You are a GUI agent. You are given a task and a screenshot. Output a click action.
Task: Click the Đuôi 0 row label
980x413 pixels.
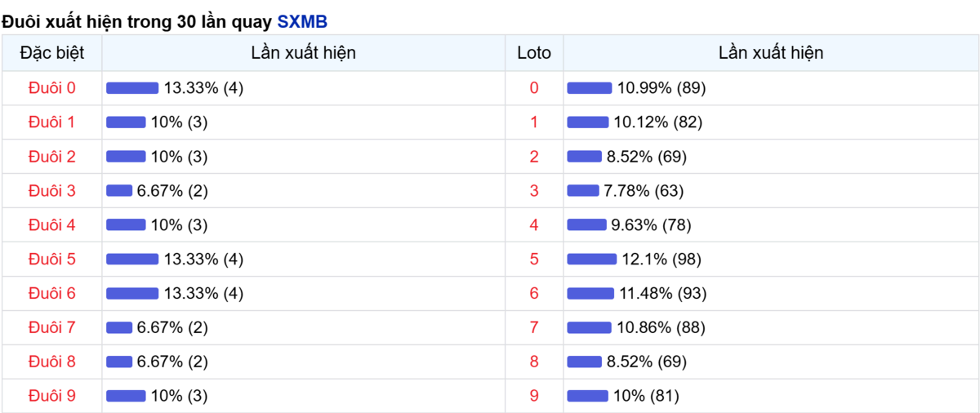51,88
